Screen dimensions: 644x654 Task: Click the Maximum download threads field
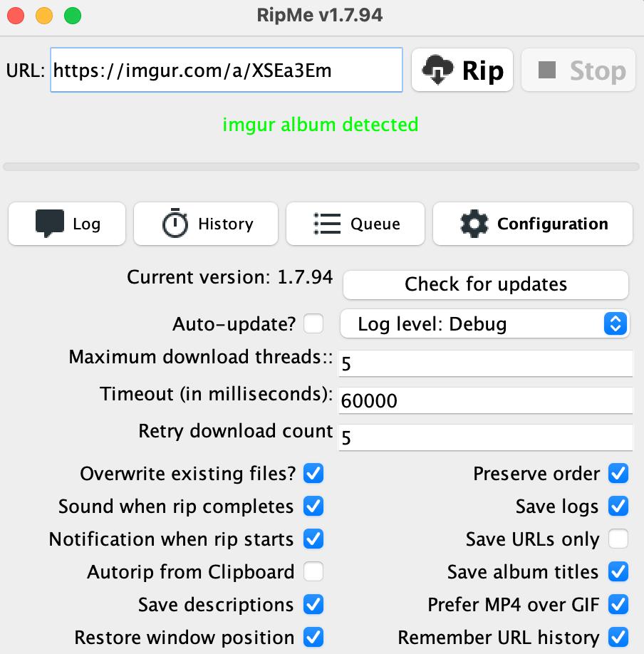[486, 363]
